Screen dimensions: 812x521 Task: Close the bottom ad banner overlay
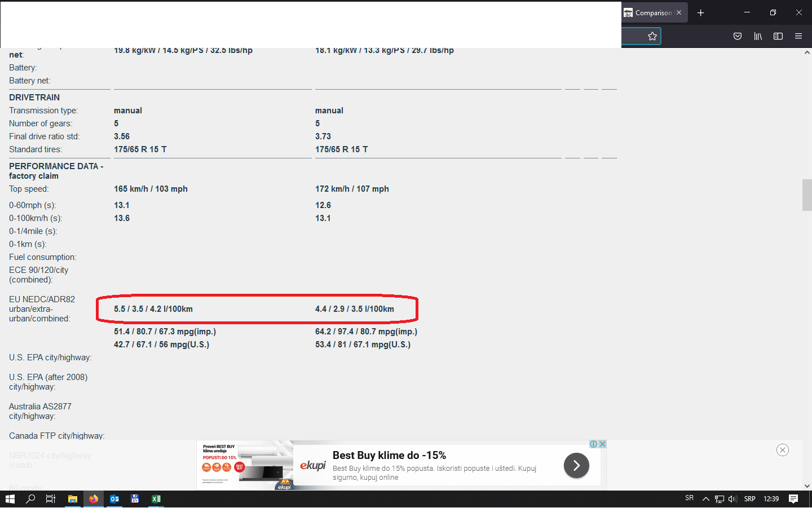[x=783, y=450]
